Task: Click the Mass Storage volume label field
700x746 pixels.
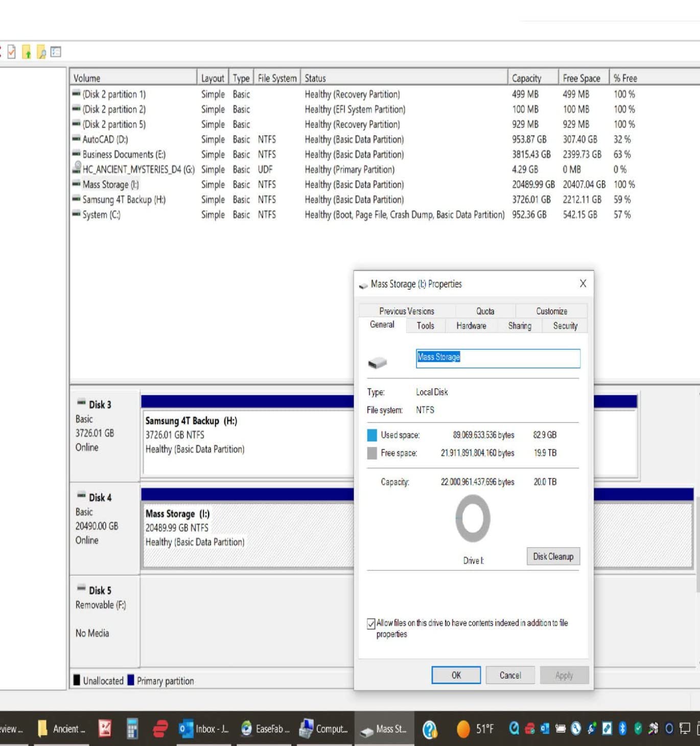Action: 498,358
